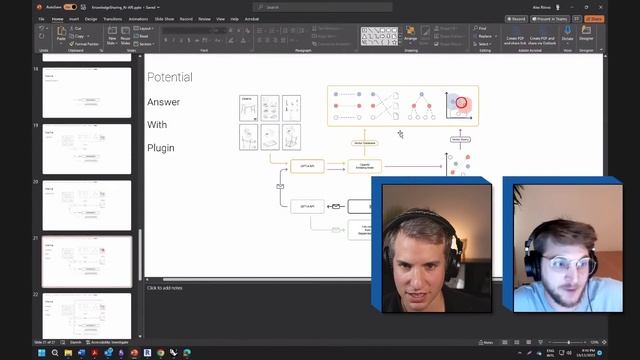640x360 pixels.
Task: Click Accessibility Investigate status item
Action: click(107, 342)
